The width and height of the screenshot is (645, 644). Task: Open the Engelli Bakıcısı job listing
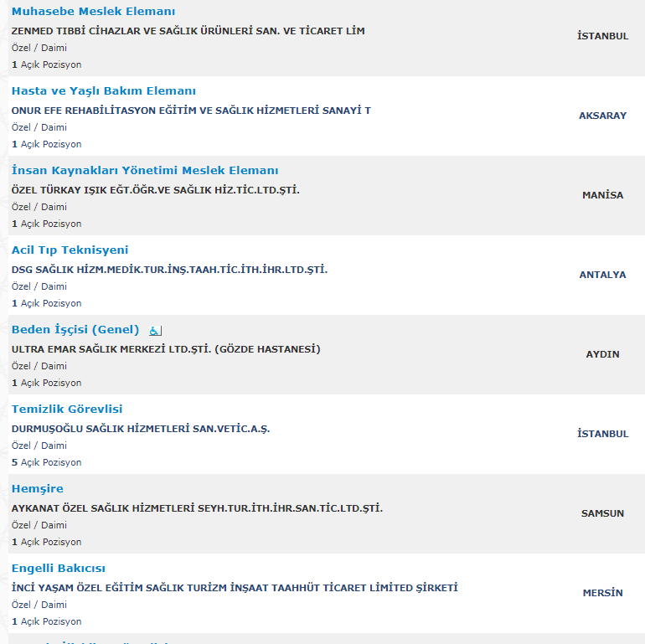pos(59,569)
